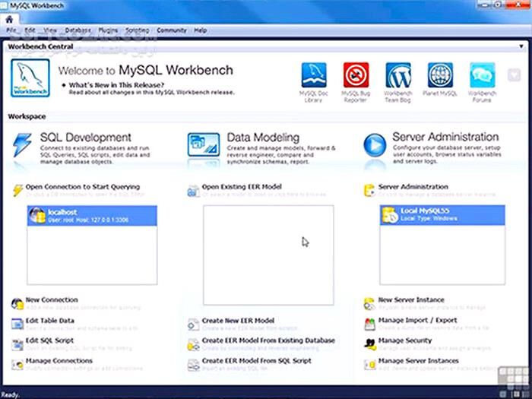Viewport: 532px width, 399px height.
Task: Open the Workbench Team Blog icon
Action: click(397, 76)
